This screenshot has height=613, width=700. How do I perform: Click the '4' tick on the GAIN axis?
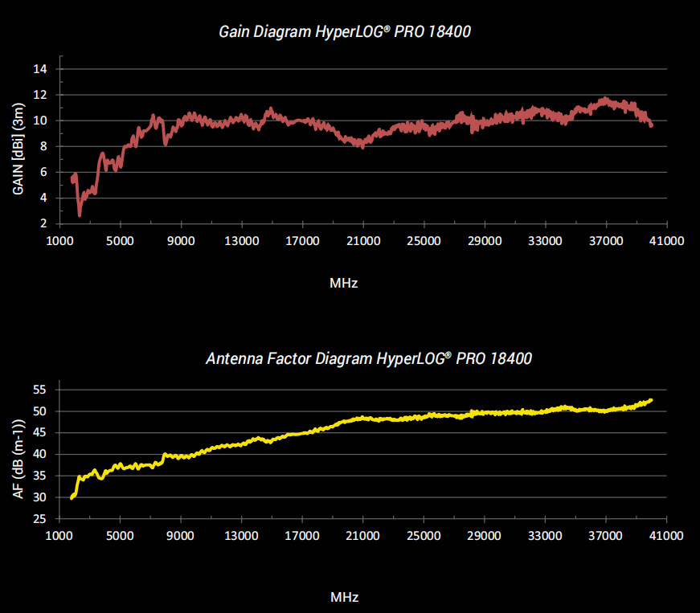coord(43,198)
